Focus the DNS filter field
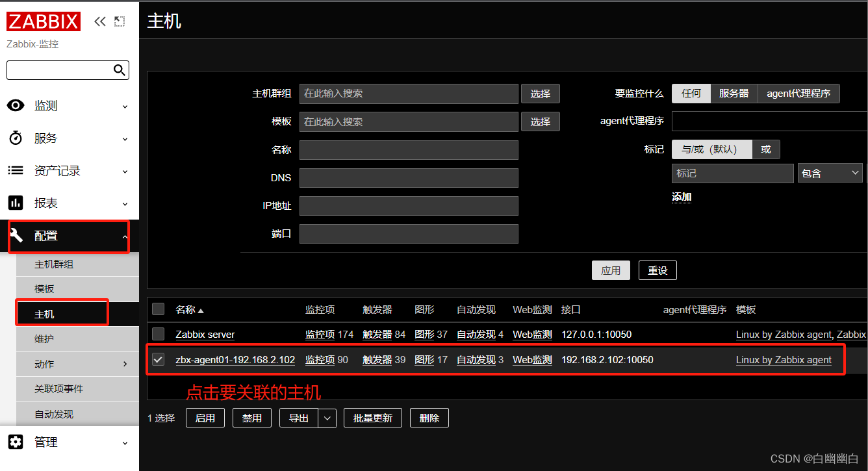 click(409, 178)
